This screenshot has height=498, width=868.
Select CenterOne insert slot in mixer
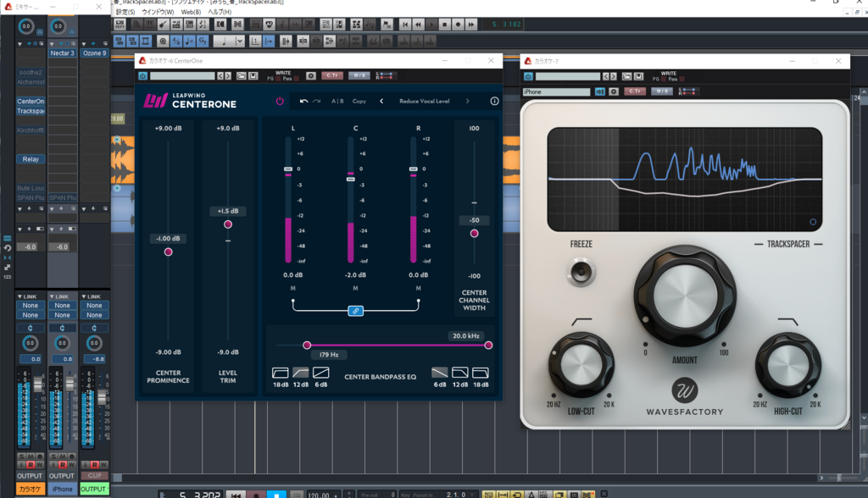click(31, 102)
